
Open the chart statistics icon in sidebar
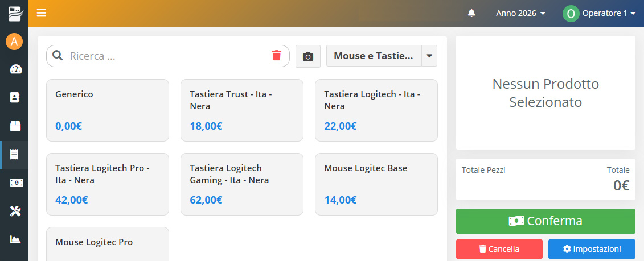click(15, 239)
